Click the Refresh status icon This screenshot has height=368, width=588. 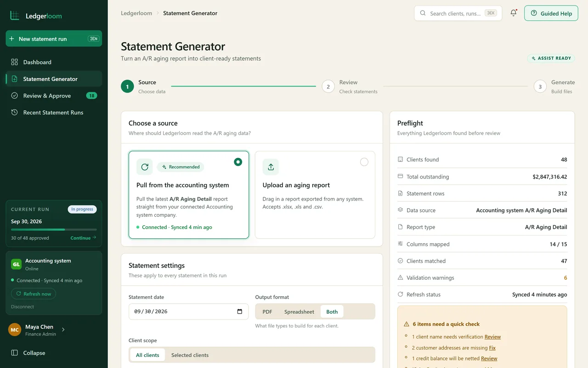(x=400, y=294)
